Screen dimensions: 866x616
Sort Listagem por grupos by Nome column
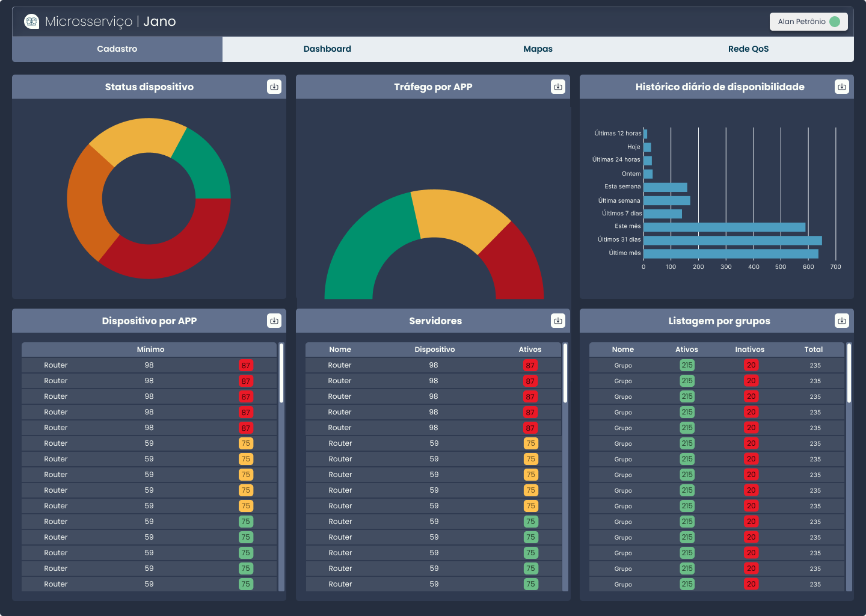point(623,350)
